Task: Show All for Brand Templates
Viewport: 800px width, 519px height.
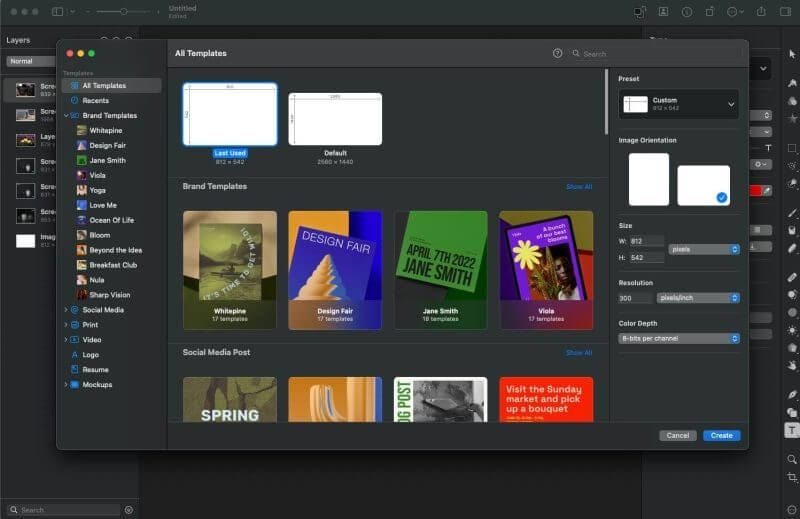Action: [x=579, y=187]
